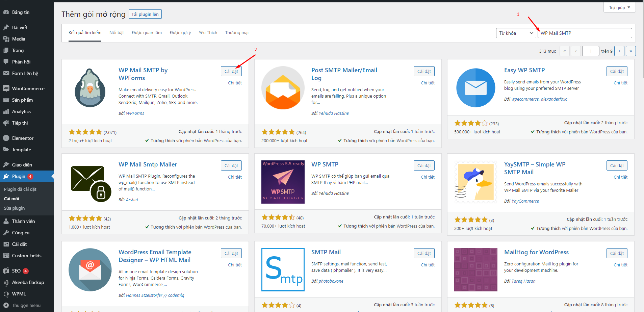The image size is (644, 312).
Task: Jump to the last page of results
Action: point(630,51)
